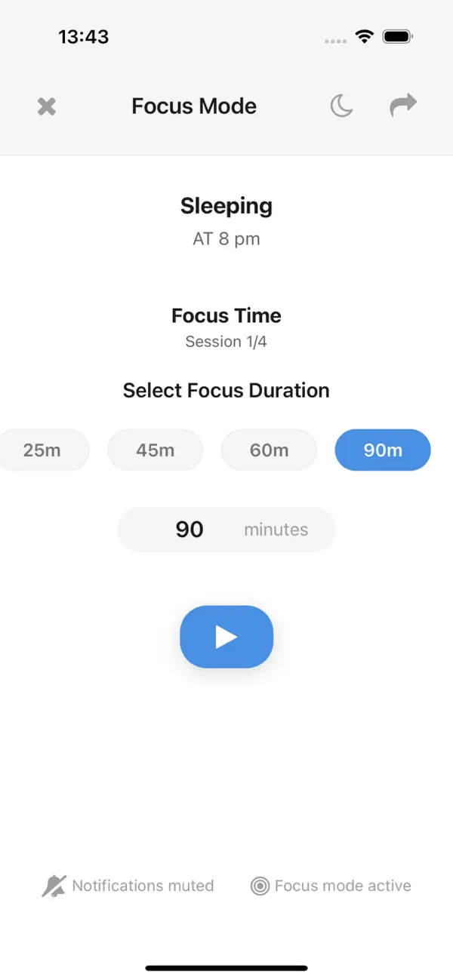The height and width of the screenshot is (980, 453).
Task: Click the Session 1/4 counter
Action: coord(226,341)
